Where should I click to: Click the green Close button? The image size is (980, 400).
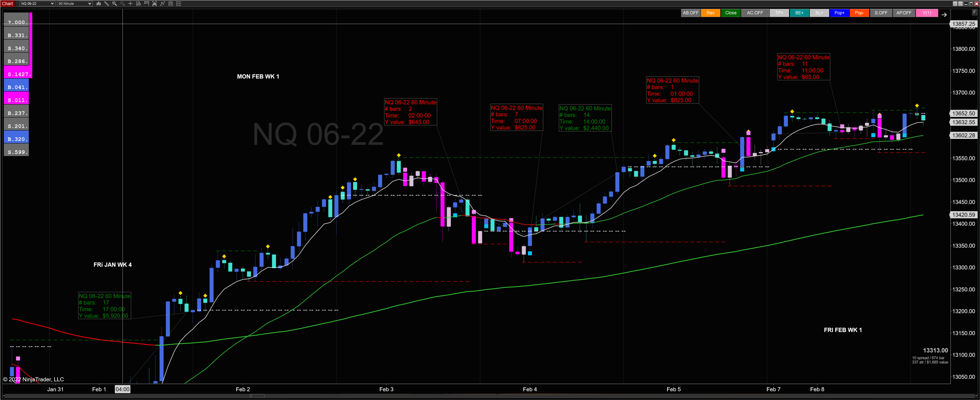click(x=730, y=13)
